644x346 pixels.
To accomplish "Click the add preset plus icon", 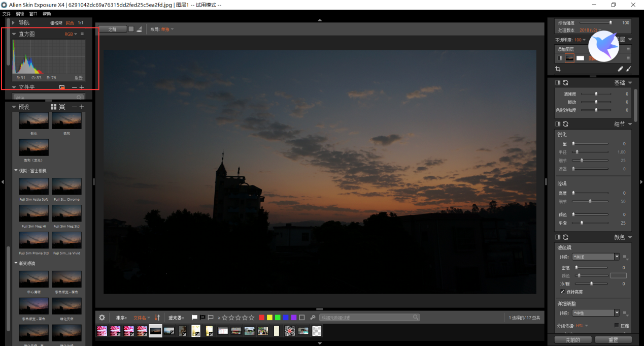I will pos(82,107).
